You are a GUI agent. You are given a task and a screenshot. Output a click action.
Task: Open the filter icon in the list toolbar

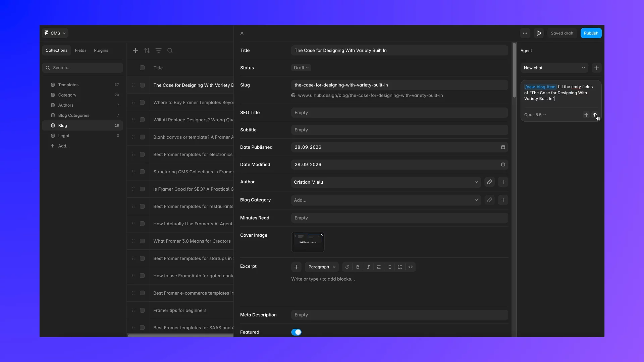[158, 51]
